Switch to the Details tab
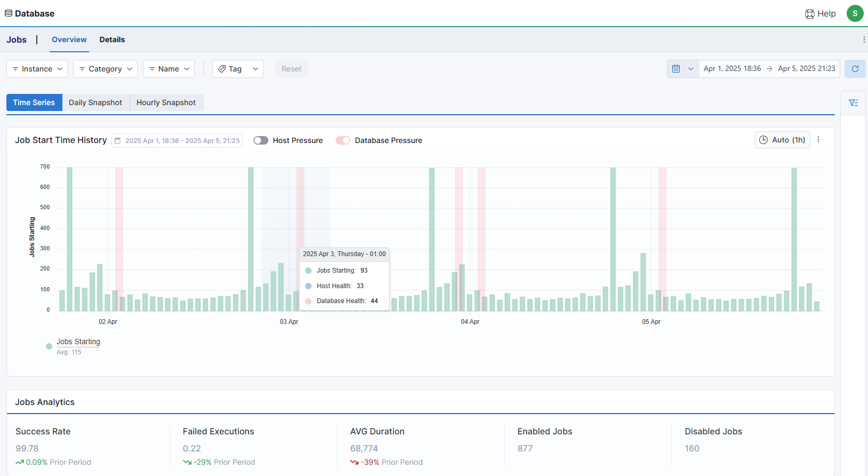This screenshot has width=868, height=476. coord(112,39)
